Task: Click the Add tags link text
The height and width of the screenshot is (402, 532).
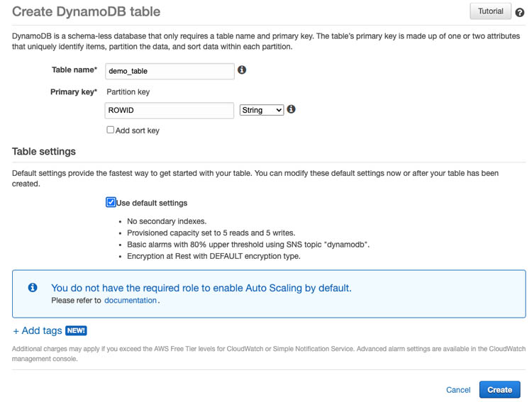Action: point(42,330)
